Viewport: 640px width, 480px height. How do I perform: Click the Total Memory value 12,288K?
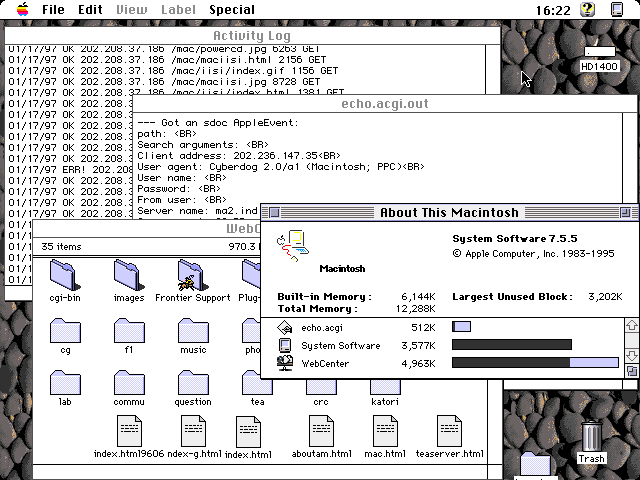pyautogui.click(x=416, y=309)
